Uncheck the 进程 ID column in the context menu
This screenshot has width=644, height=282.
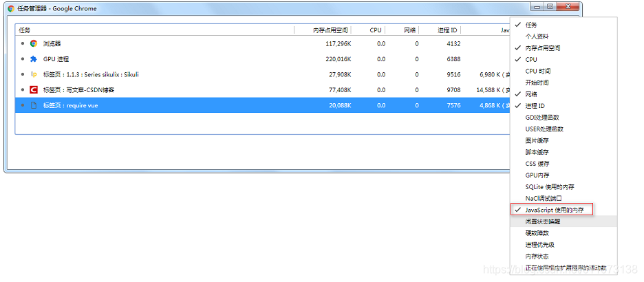pyautogui.click(x=563, y=106)
